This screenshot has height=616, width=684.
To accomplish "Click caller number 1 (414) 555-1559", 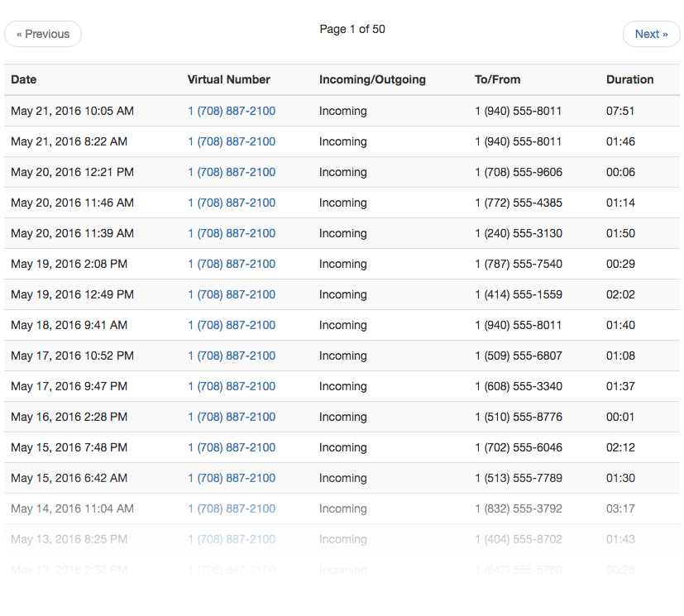I will [519, 294].
